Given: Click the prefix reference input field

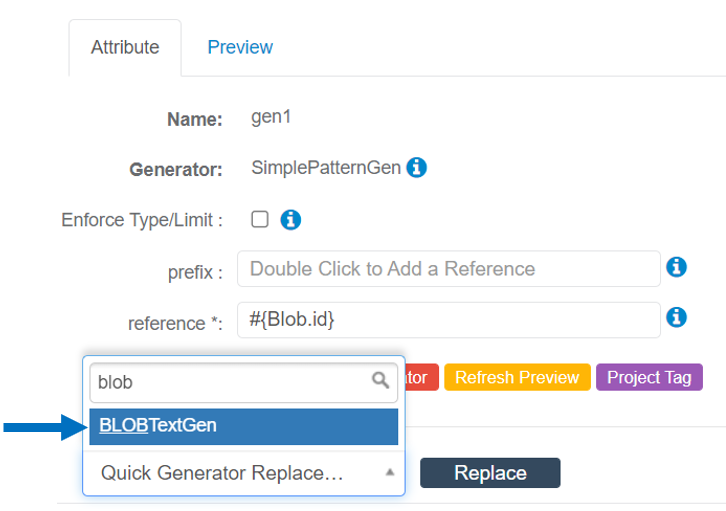Looking at the screenshot, I should pyautogui.click(x=448, y=269).
